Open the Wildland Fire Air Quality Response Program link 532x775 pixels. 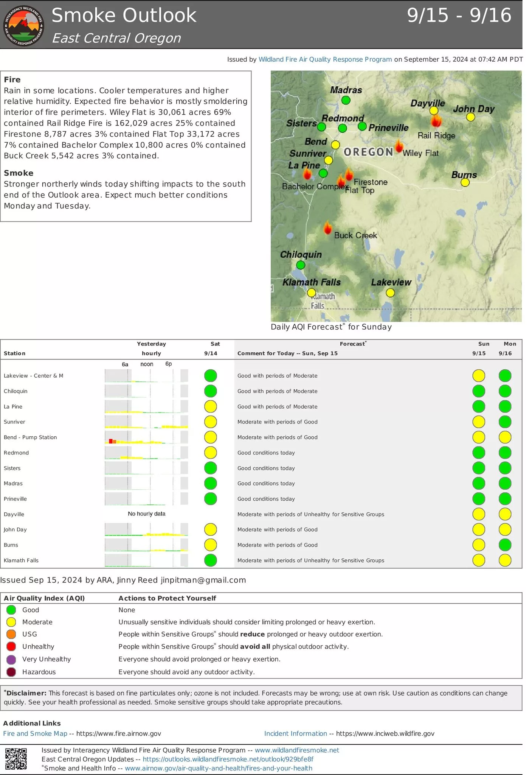click(x=325, y=59)
